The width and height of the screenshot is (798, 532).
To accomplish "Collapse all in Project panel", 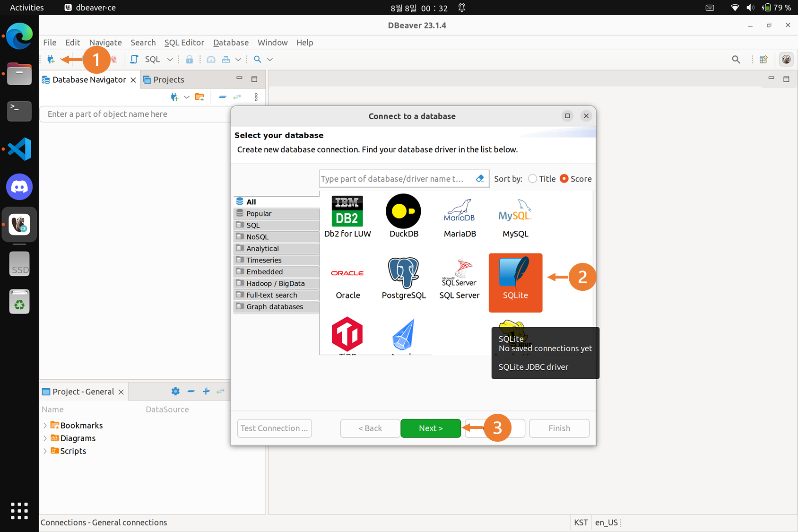I will pyautogui.click(x=191, y=391).
